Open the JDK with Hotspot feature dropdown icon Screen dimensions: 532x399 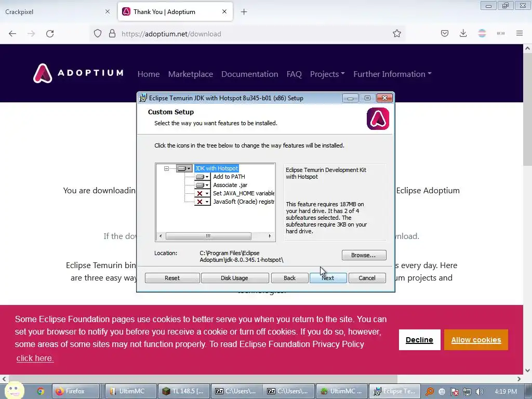coord(184,168)
